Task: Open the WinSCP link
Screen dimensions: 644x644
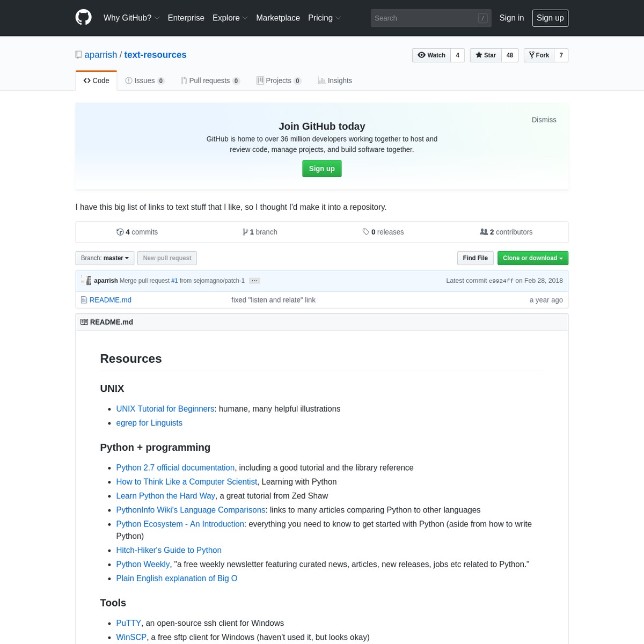Action: click(x=131, y=637)
